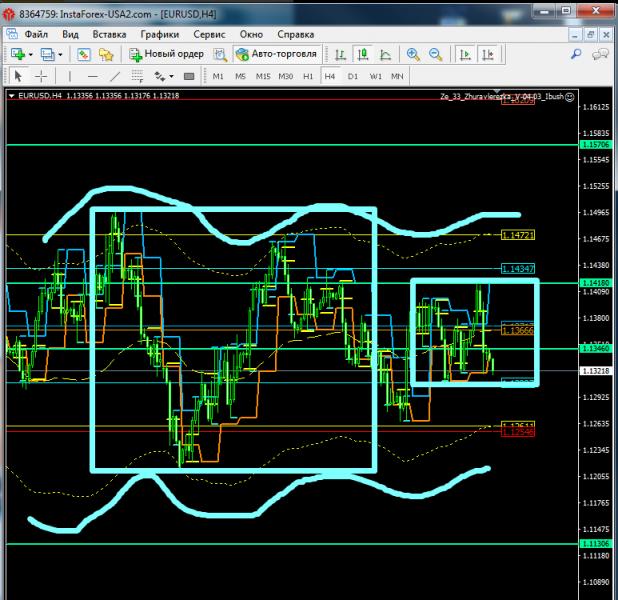The width and height of the screenshot is (618, 600).
Task: Switch to the D1 timeframe
Action: click(x=353, y=76)
